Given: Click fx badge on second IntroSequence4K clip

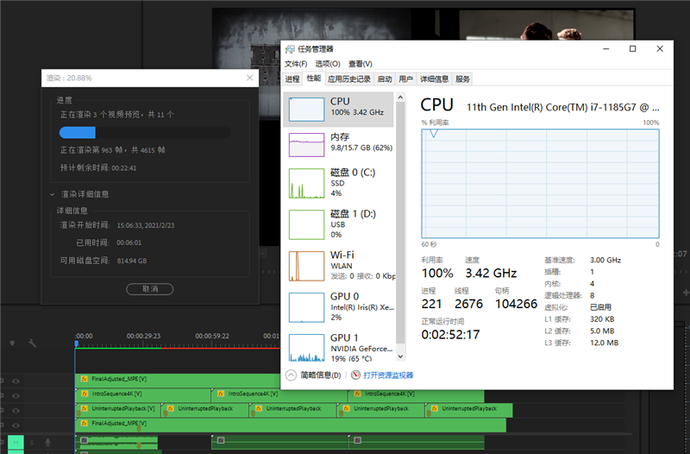Looking at the screenshot, I should coord(220,394).
